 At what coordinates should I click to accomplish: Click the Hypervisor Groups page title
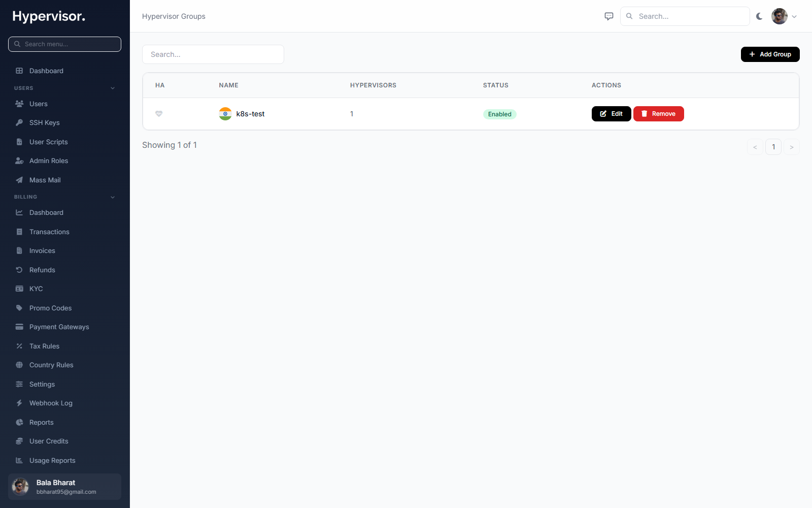coord(174,16)
